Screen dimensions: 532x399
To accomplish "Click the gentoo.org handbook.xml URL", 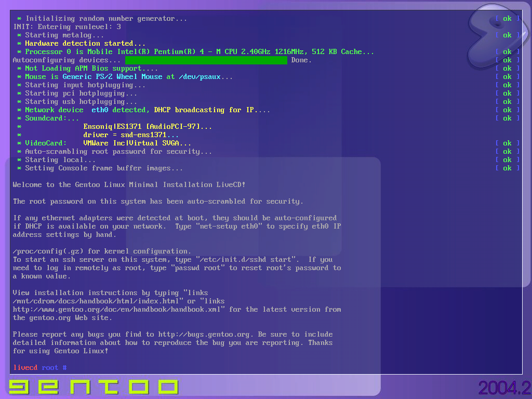I will pyautogui.click(x=117, y=310).
